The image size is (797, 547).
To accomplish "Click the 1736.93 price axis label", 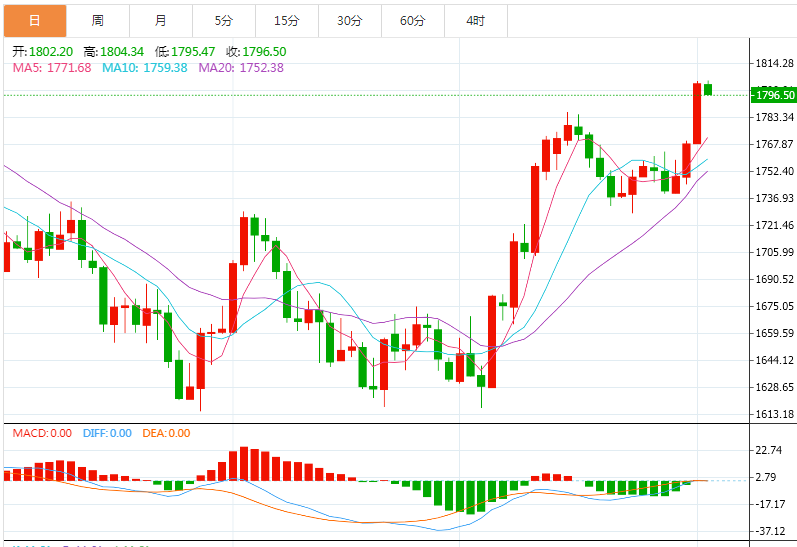I will pos(775,198).
